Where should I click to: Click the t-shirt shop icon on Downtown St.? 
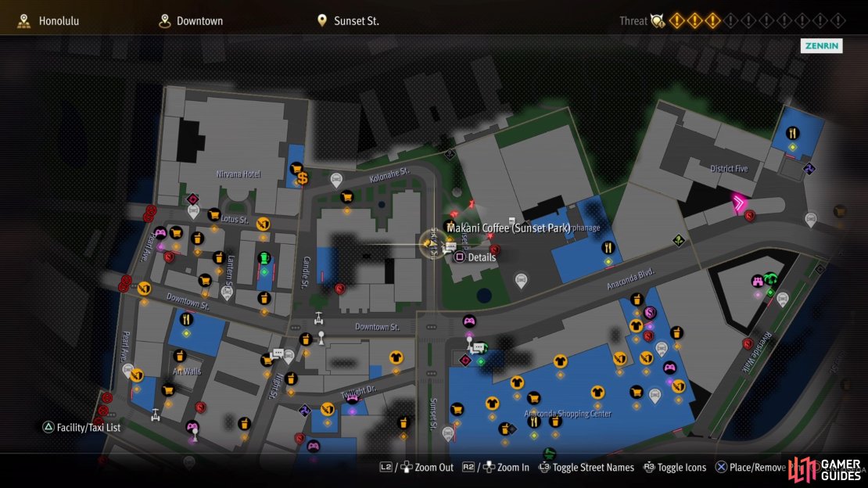(396, 357)
